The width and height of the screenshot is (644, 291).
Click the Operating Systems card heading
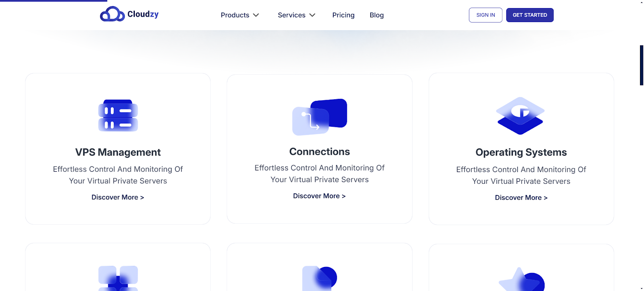point(521,152)
